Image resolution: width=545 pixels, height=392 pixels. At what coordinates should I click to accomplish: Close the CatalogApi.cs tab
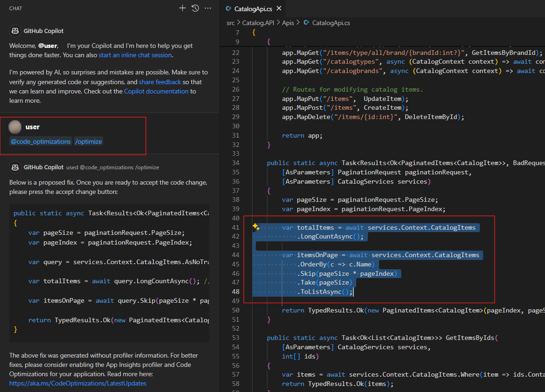coord(279,8)
